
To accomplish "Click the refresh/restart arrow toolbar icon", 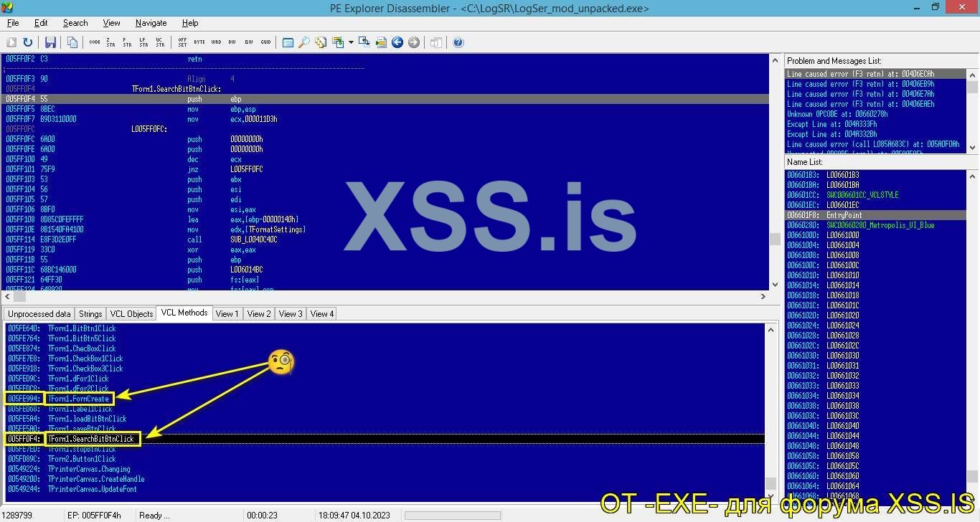I will coord(28,42).
